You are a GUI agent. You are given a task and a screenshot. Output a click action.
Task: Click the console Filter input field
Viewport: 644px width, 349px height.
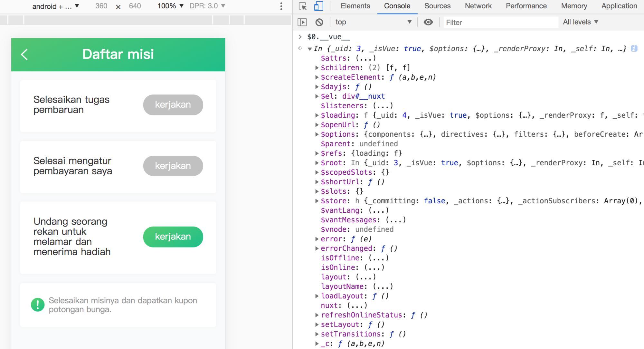499,22
